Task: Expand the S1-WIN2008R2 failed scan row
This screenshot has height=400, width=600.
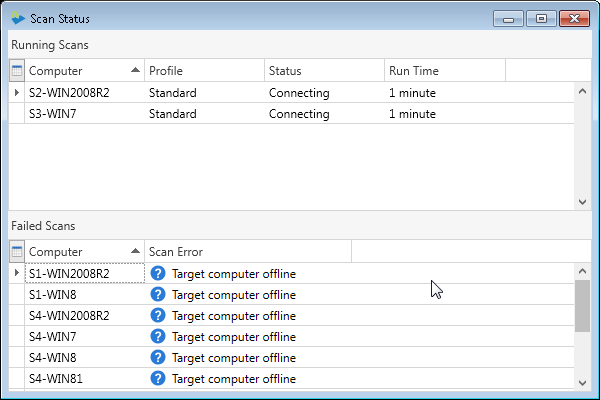Action: (x=16, y=273)
